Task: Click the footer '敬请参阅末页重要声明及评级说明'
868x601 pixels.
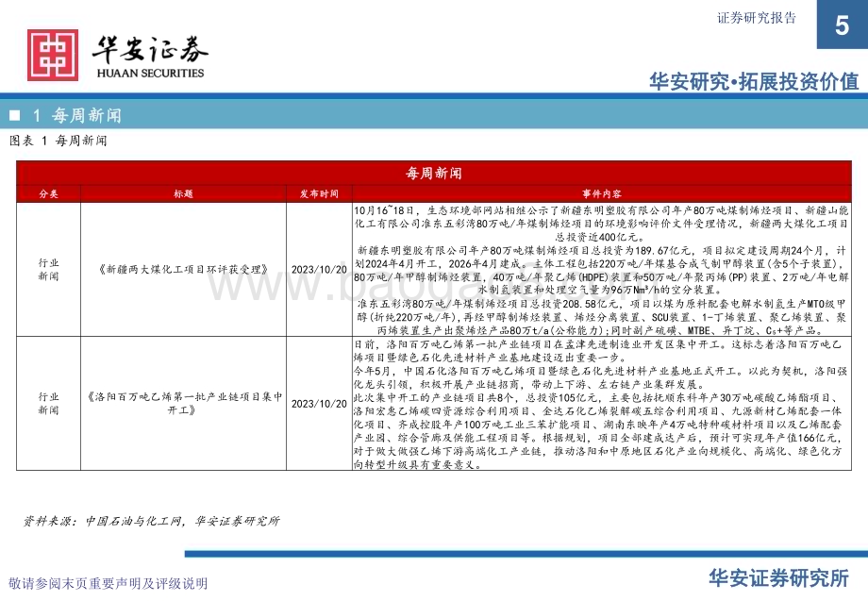Action: pyautogui.click(x=108, y=583)
